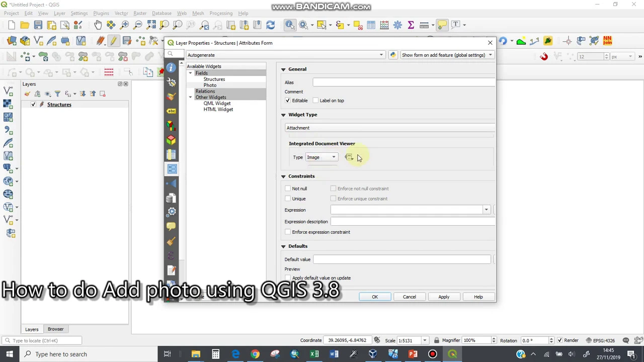
Task: Select the Measure Line ruler tool
Action: (x=424, y=25)
